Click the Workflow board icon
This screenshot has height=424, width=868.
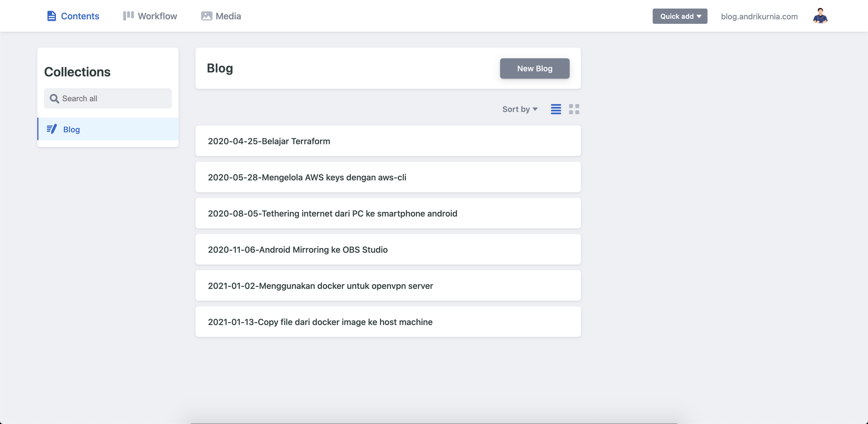tap(128, 16)
